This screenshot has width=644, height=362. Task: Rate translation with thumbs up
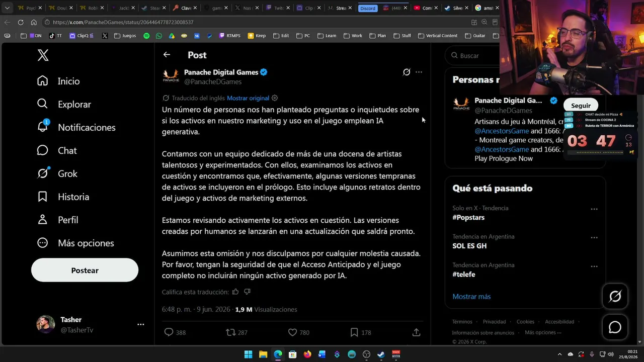235,292
